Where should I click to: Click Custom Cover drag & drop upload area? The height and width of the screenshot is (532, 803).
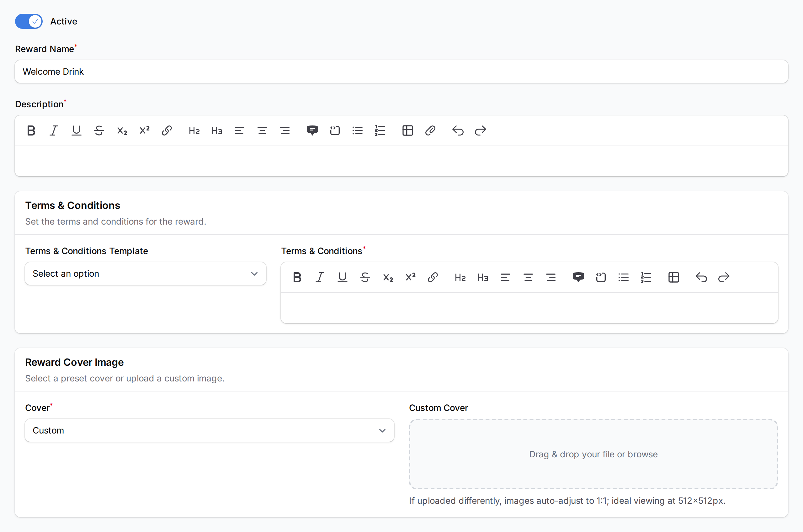pos(593,454)
